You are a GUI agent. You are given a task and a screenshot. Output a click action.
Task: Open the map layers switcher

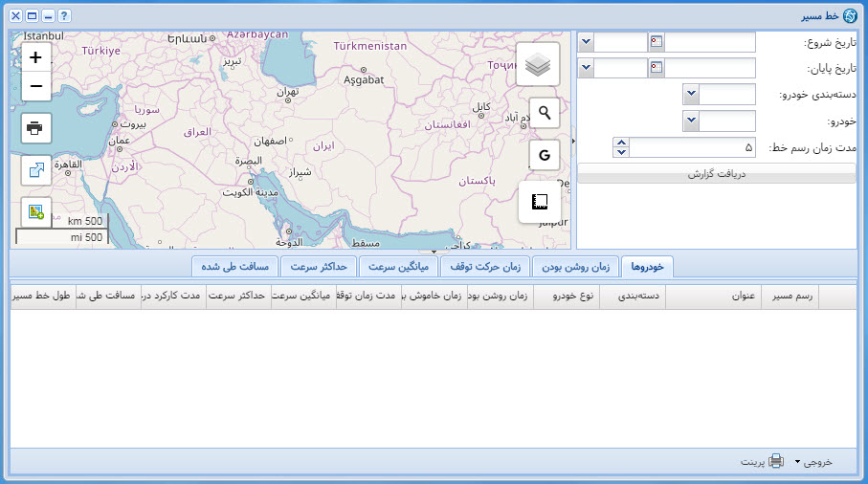pos(538,65)
